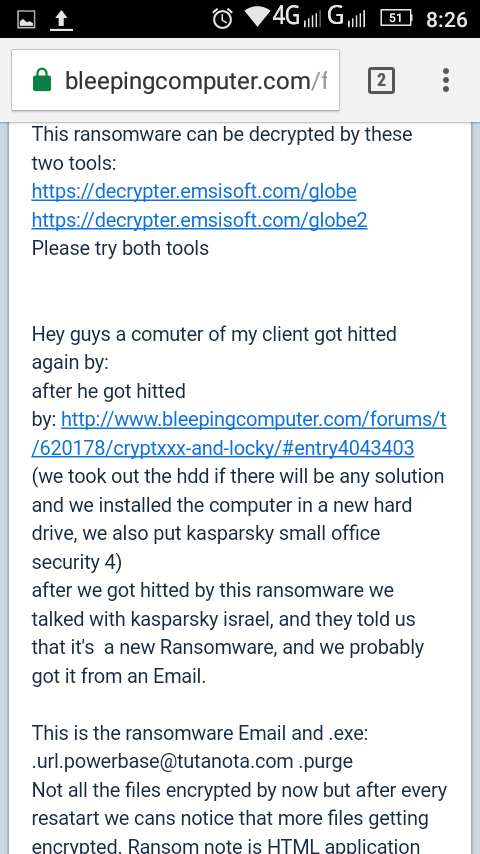Follow the bleepingcomputer.com/forums/t link first line
Viewport: 480px width, 854px height.
point(254,419)
